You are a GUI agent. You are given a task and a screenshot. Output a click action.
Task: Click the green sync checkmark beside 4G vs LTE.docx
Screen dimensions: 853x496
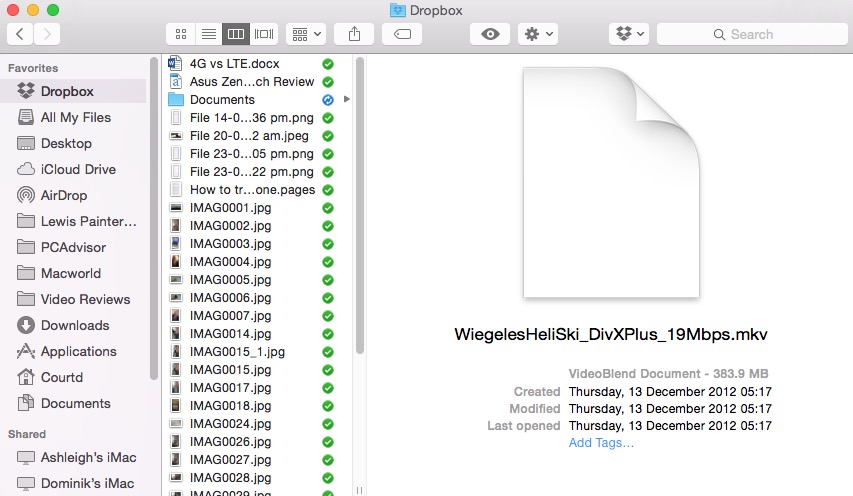[327, 64]
